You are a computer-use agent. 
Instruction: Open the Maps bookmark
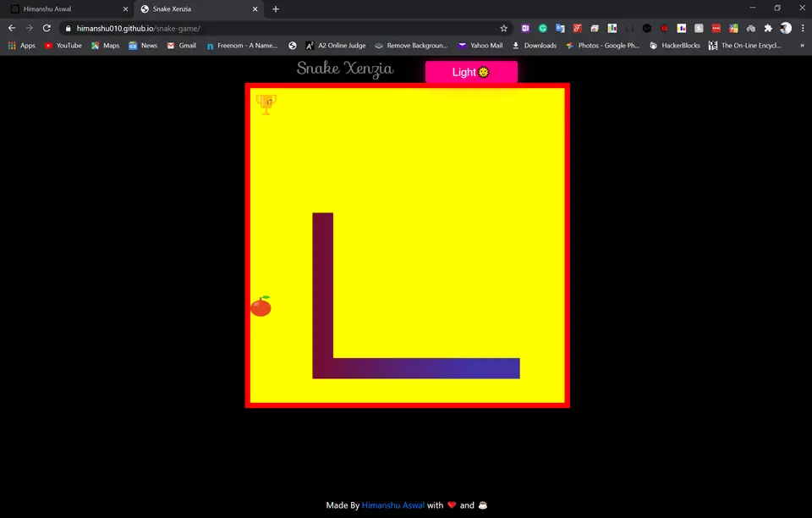(x=105, y=46)
